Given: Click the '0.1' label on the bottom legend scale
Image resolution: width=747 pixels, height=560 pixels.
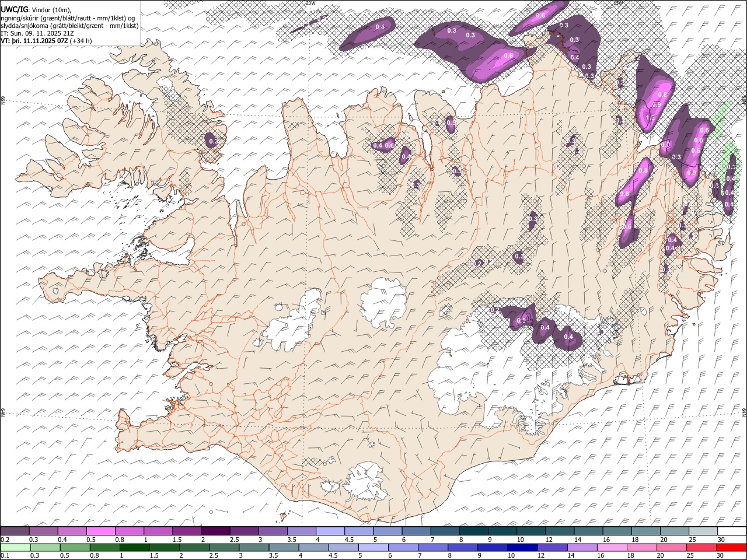Looking at the screenshot, I should click(x=5, y=555).
